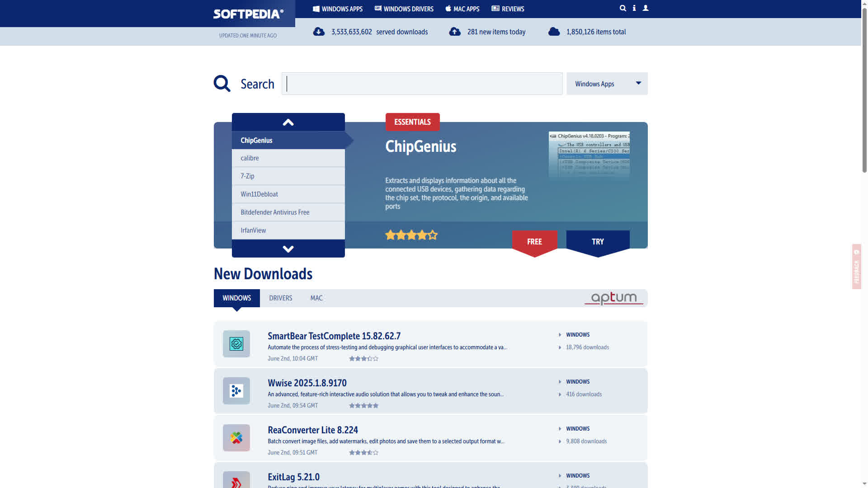Expand the Windows Apps search category dropdown
This screenshot has height=488, width=868.
coord(607,84)
